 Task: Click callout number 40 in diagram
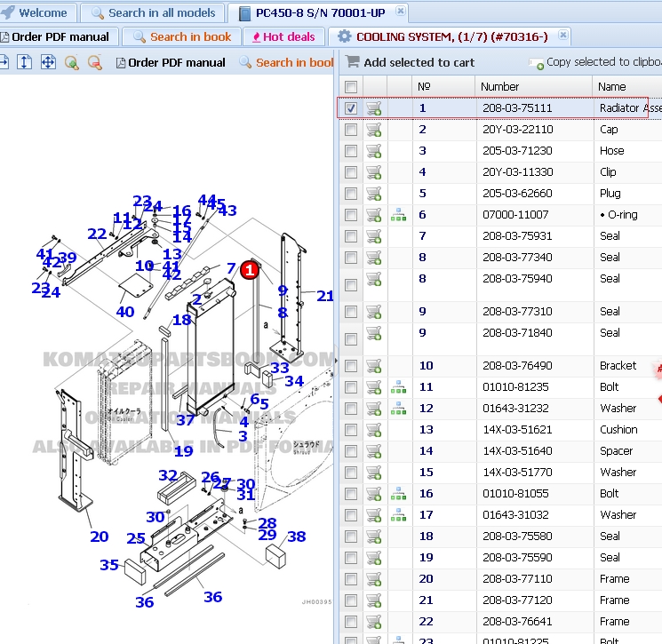[125, 312]
